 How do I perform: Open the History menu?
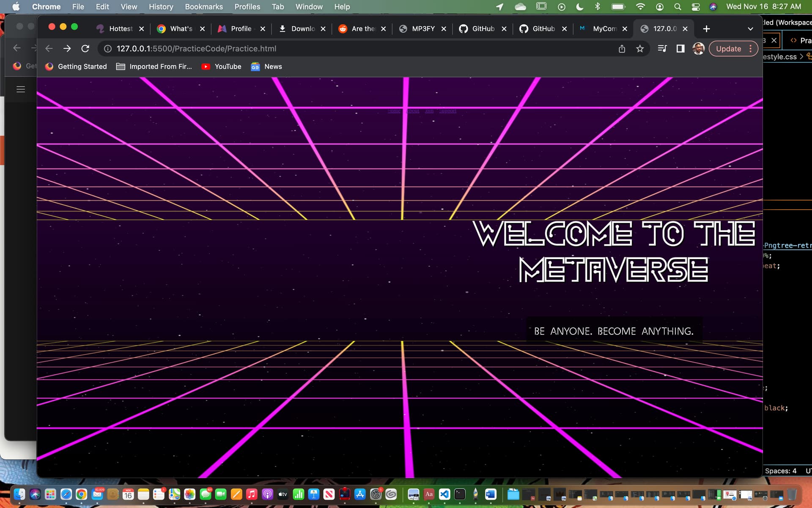pyautogui.click(x=161, y=7)
